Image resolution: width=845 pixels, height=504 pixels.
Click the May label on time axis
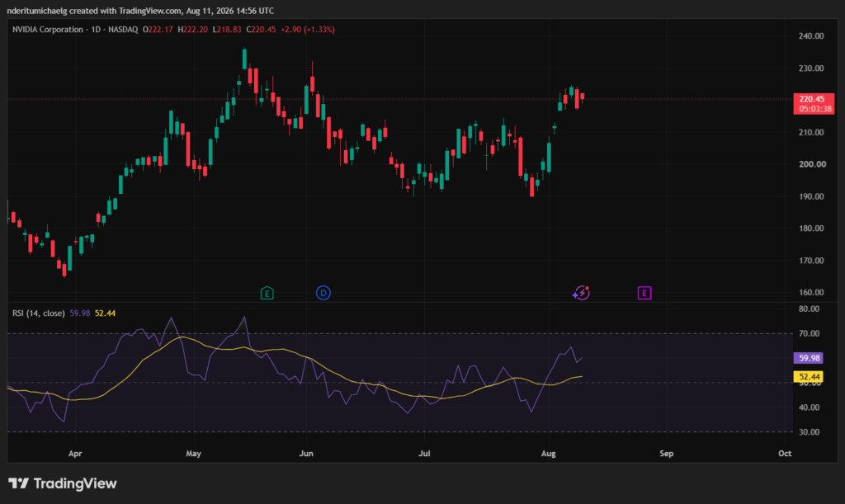pyautogui.click(x=193, y=454)
